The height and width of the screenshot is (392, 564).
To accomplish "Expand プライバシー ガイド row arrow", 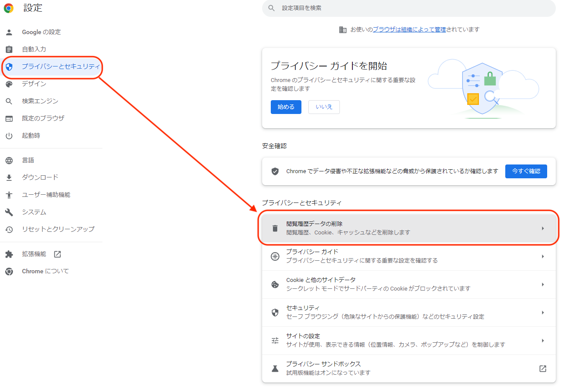I will (x=543, y=256).
